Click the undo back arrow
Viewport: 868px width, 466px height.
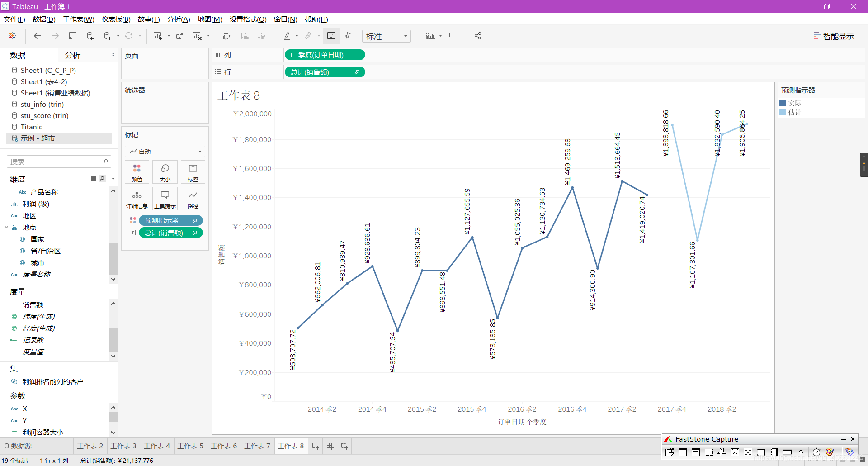click(x=38, y=36)
